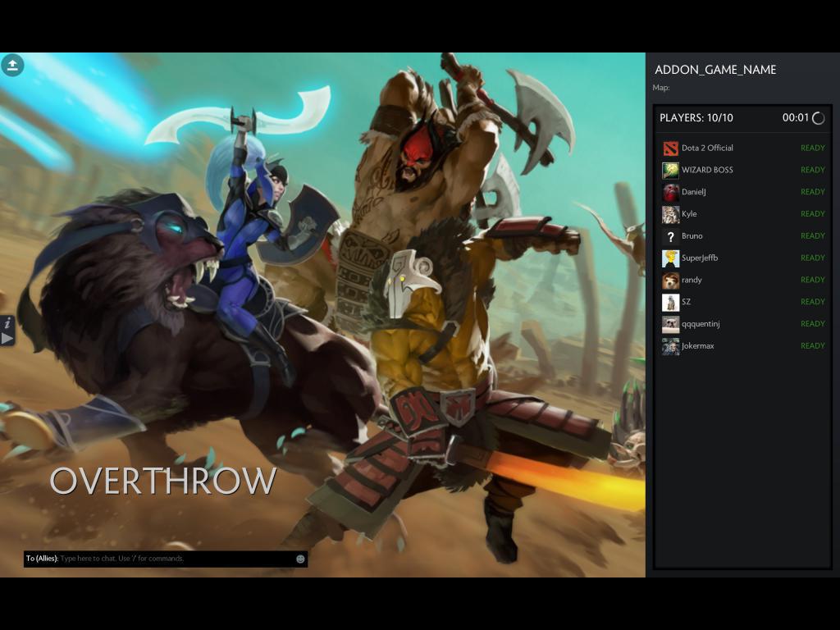Image resolution: width=840 pixels, height=630 pixels.
Task: Click the PLAYERS: 10/10 counter
Action: tap(696, 118)
